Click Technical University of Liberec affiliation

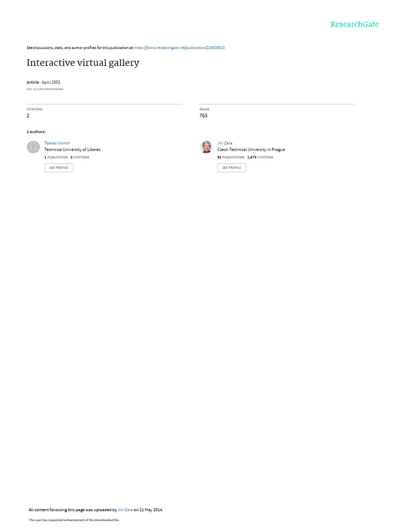[x=73, y=150]
